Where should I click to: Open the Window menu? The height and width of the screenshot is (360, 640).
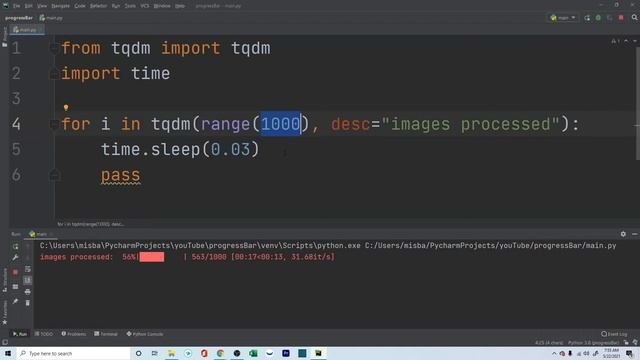click(x=162, y=6)
